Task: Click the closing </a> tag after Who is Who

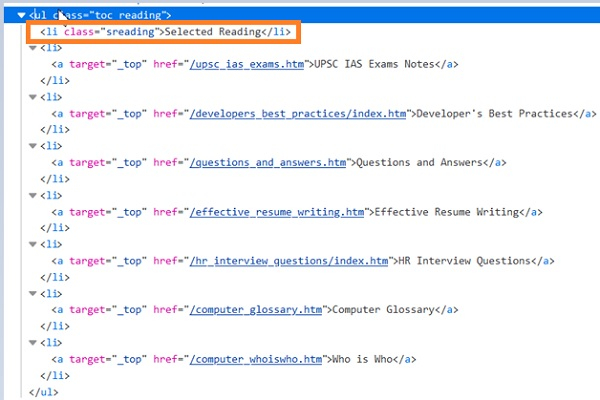Action: [x=404, y=359]
